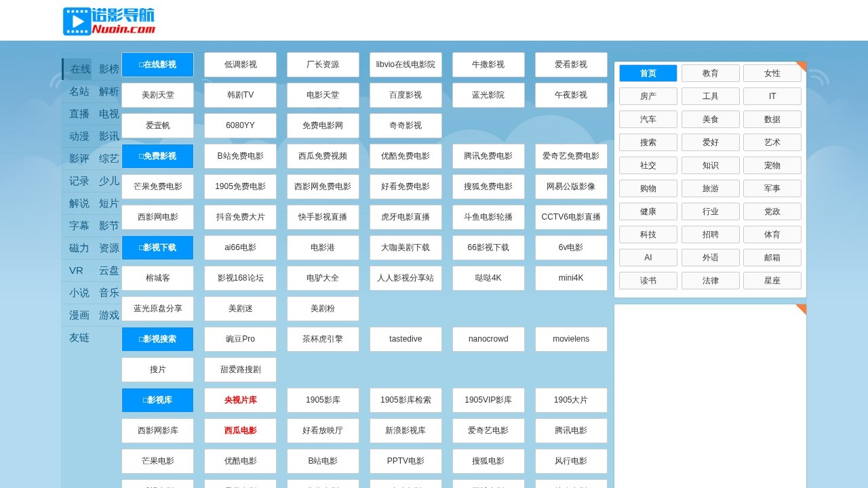Switch to the 教育 category tab
The width and height of the screenshot is (868, 488).
[711, 73]
